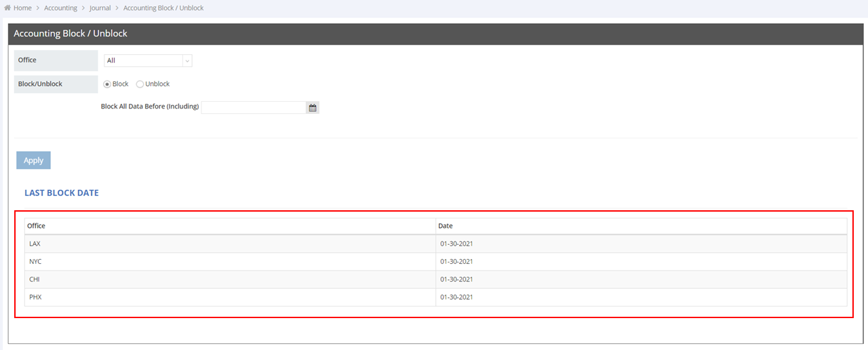This screenshot has height=350, width=868.
Task: Click the Home breadcrumb text
Action: (22, 8)
